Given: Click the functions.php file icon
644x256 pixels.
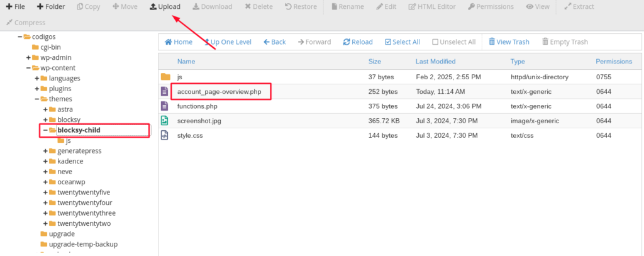Looking at the screenshot, I should tap(164, 106).
